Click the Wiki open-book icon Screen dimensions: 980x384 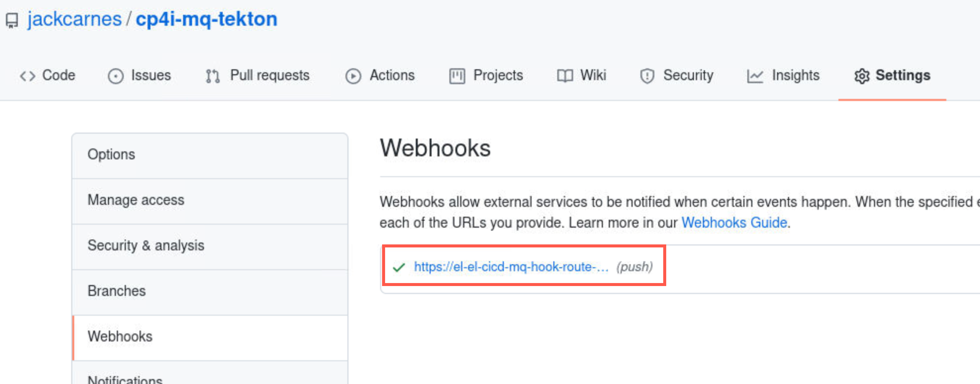[565, 76]
